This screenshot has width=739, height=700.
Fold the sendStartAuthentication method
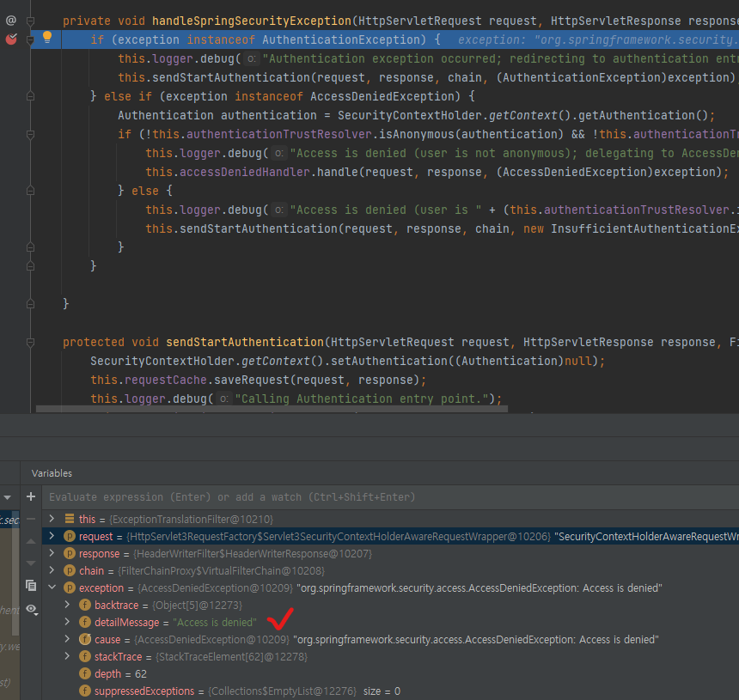tap(30, 342)
